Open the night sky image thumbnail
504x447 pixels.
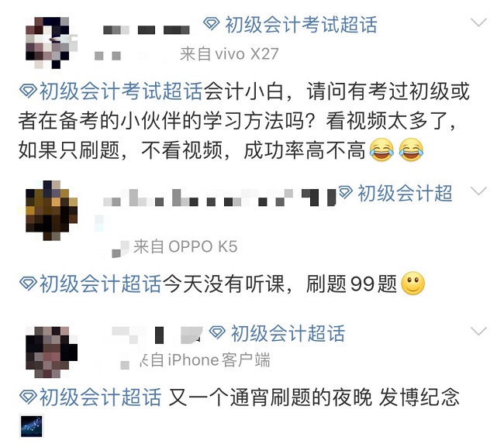point(32,426)
